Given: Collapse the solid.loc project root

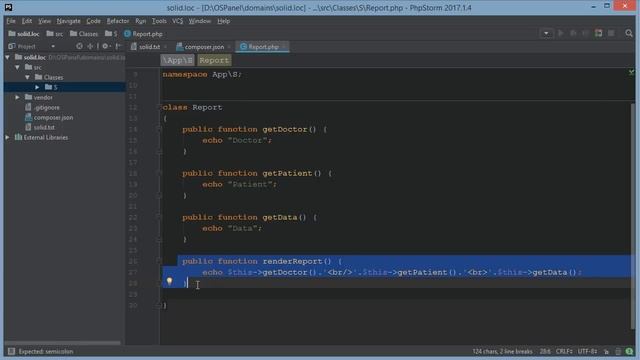Looking at the screenshot, I should pos(8,57).
